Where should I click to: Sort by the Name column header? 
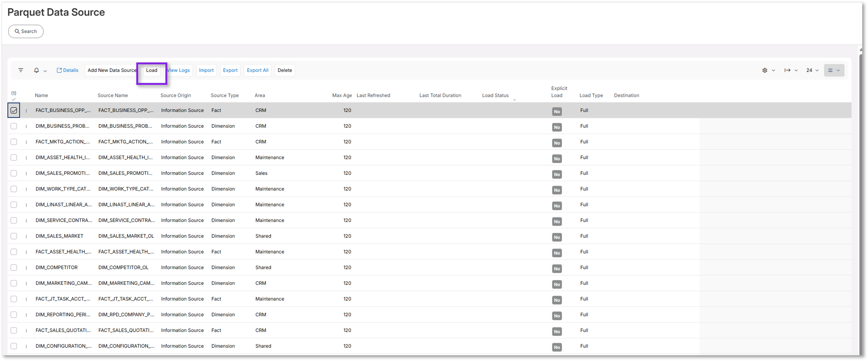[41, 95]
